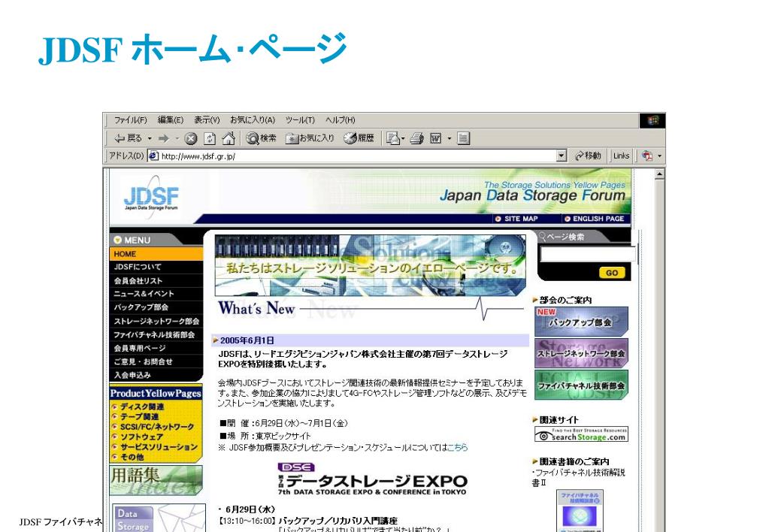This screenshot has height=532, width=769.
Task: Open the 編集(E) menu
Action: tap(170, 120)
